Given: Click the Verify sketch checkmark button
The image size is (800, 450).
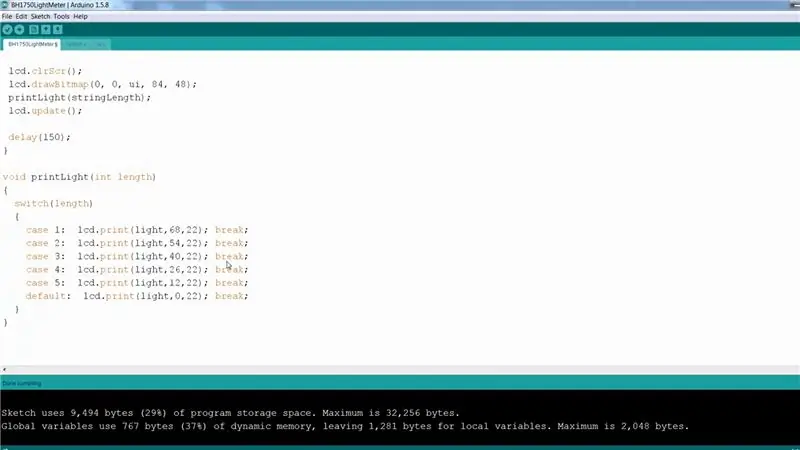Looking at the screenshot, I should point(7,30).
